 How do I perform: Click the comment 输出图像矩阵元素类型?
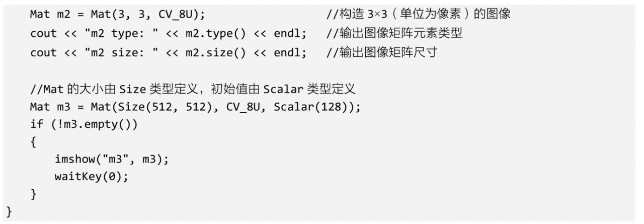tap(394, 33)
